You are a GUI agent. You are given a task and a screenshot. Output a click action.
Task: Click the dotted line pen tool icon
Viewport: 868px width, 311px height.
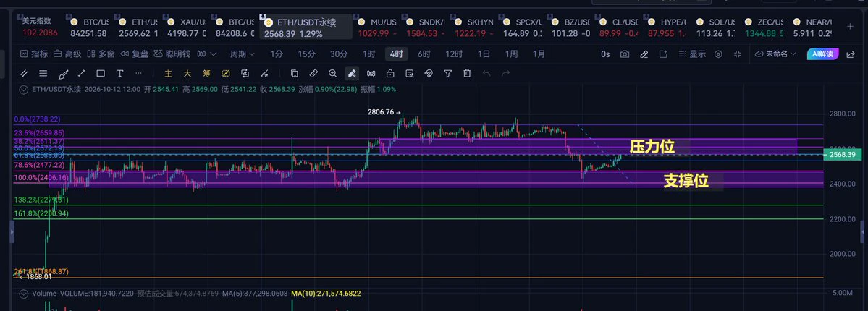(x=264, y=73)
